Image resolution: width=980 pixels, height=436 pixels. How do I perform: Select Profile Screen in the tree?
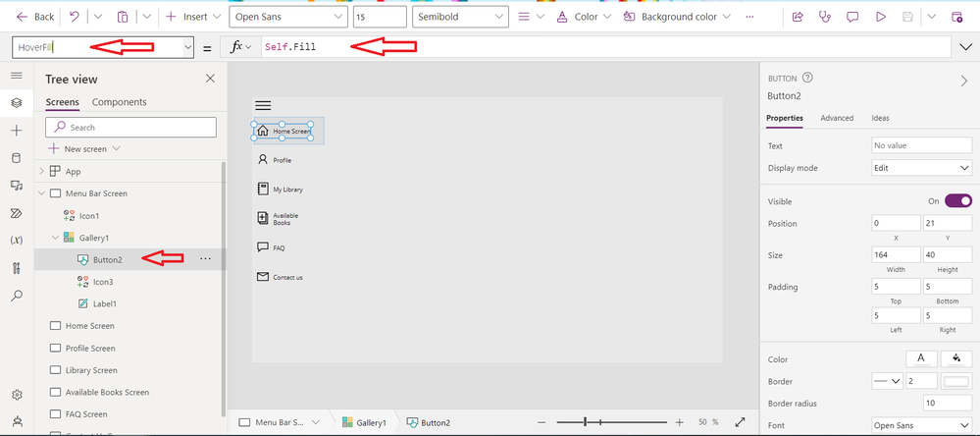coord(90,348)
